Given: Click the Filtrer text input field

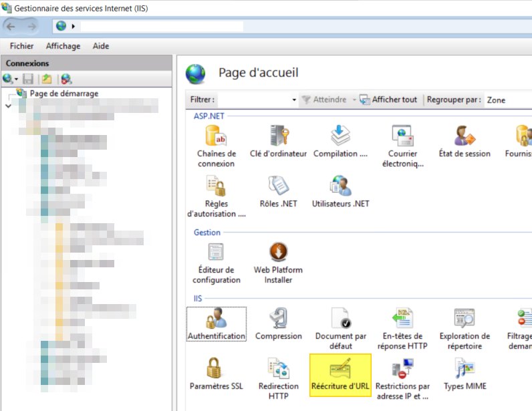Looking at the screenshot, I should point(255,100).
